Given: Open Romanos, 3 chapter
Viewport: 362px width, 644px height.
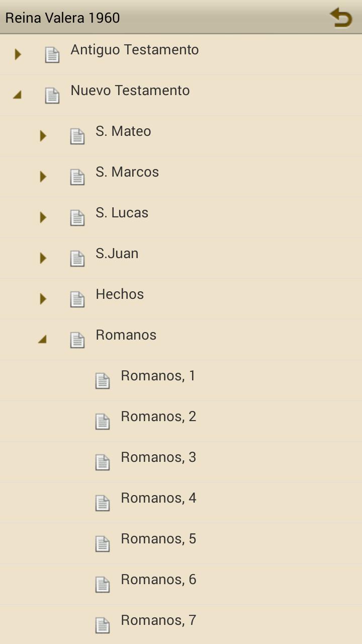Looking at the screenshot, I should pos(158,457).
